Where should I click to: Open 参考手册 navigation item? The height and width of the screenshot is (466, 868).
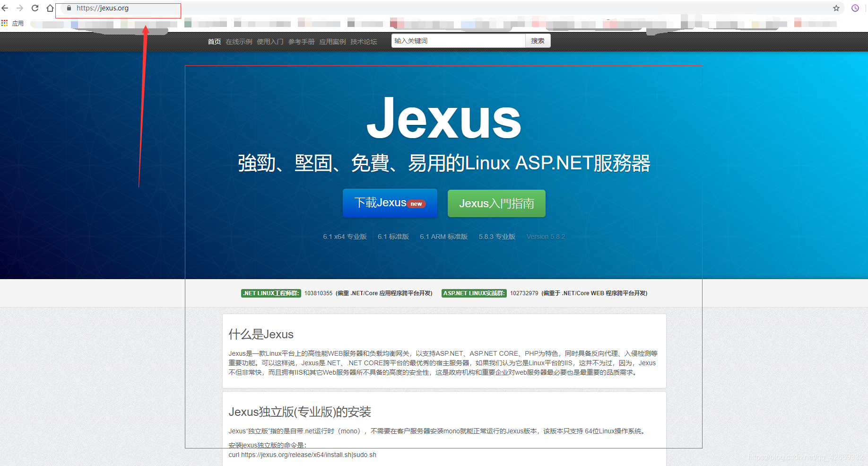[x=301, y=42]
